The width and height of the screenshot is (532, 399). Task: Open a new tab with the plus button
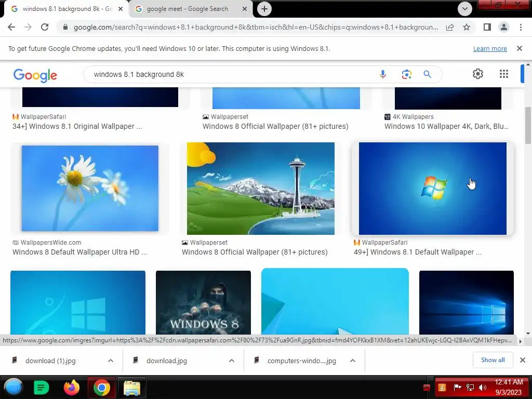(264, 9)
